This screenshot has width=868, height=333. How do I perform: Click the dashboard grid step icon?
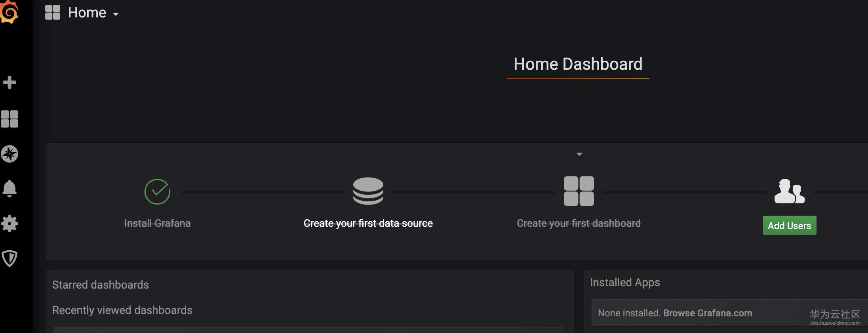click(579, 191)
